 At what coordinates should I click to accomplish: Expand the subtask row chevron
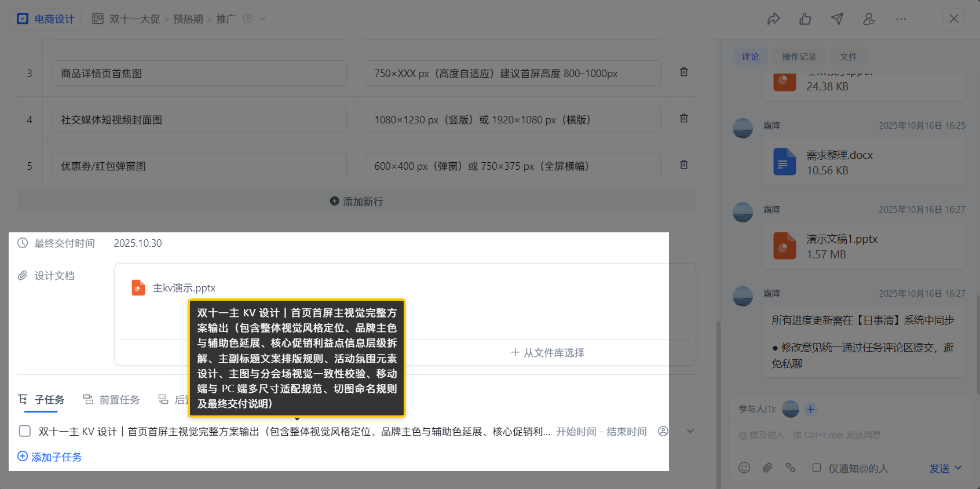[690, 431]
